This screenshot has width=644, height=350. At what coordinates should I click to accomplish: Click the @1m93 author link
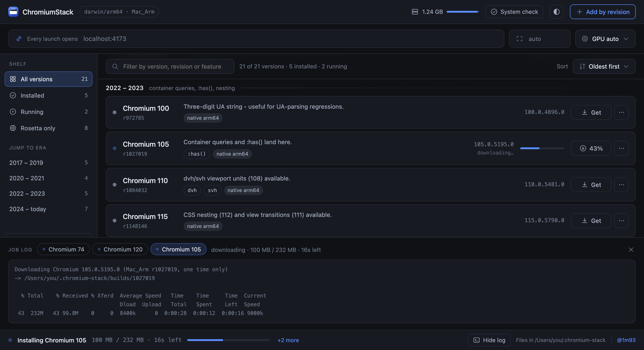[626, 340]
